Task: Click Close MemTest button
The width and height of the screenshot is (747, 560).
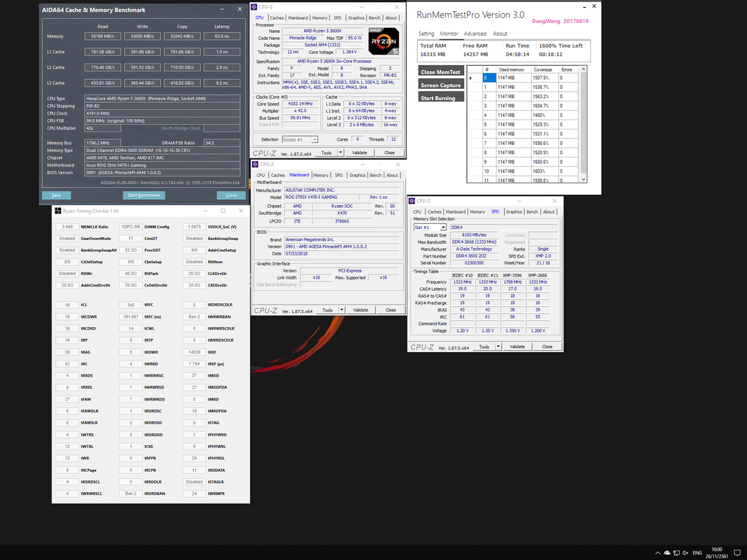Action: pos(440,72)
